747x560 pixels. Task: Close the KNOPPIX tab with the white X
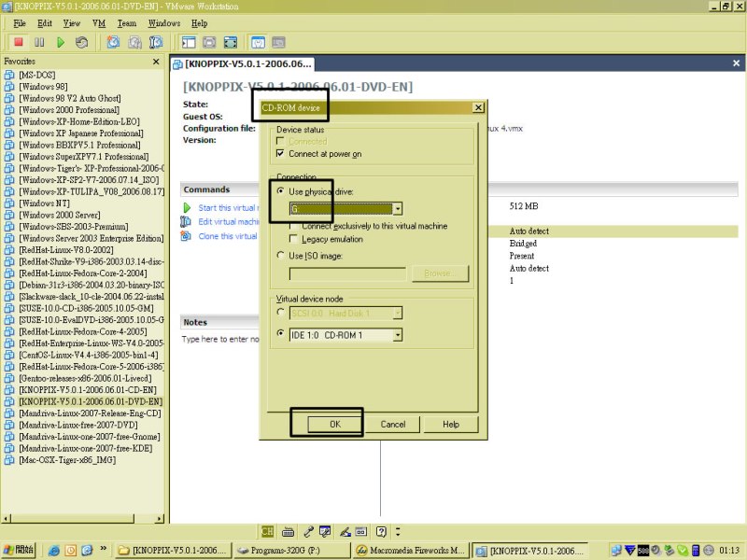tap(736, 63)
